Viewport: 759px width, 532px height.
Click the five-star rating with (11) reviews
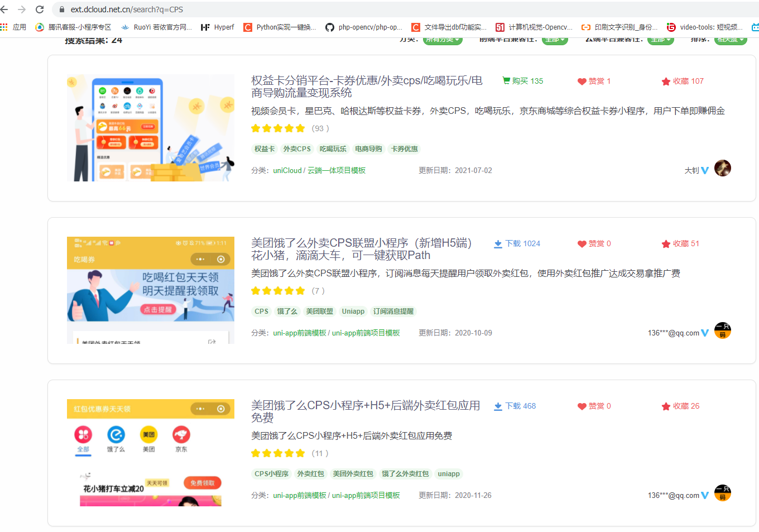(278, 453)
